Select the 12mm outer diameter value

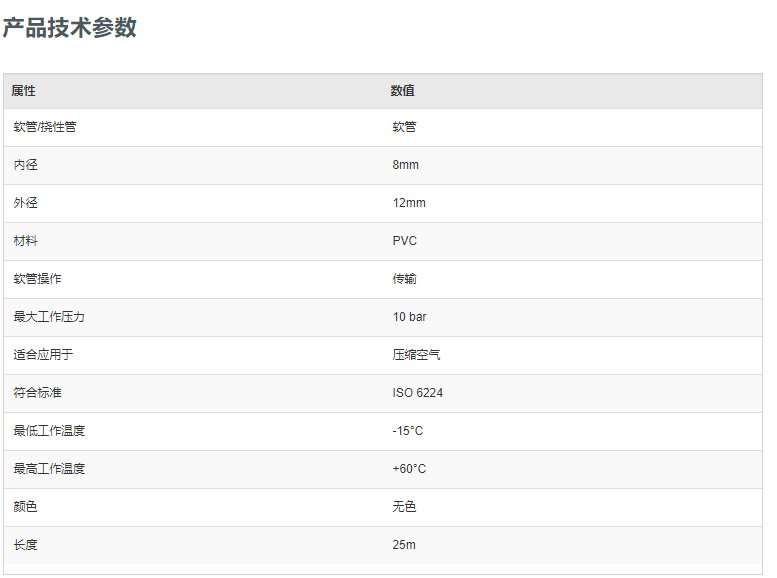point(409,203)
